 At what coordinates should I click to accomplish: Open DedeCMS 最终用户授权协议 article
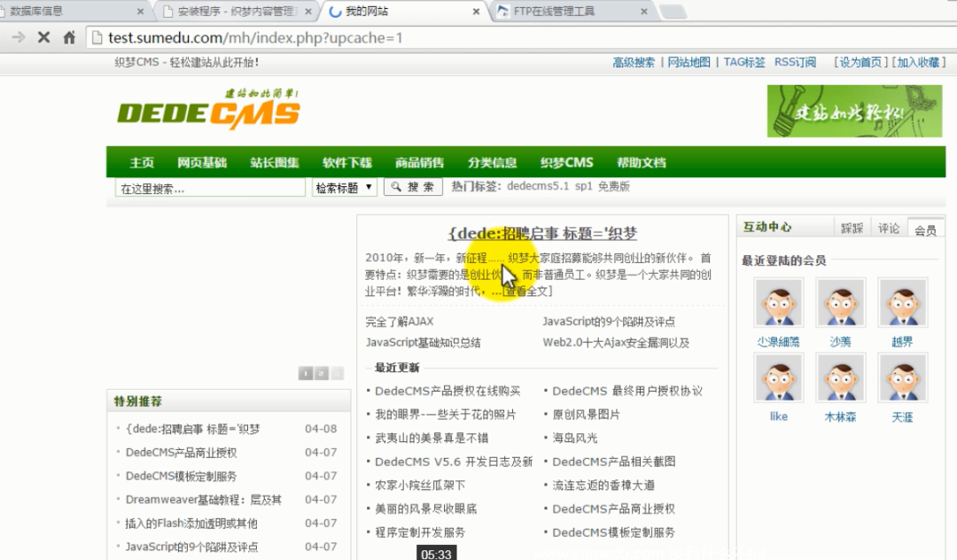[x=627, y=391]
